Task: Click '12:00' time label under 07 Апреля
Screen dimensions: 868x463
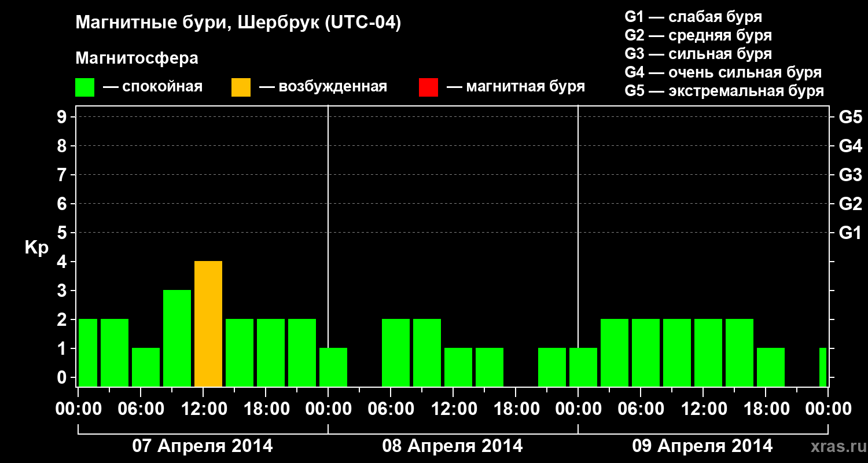Action: 203,409
